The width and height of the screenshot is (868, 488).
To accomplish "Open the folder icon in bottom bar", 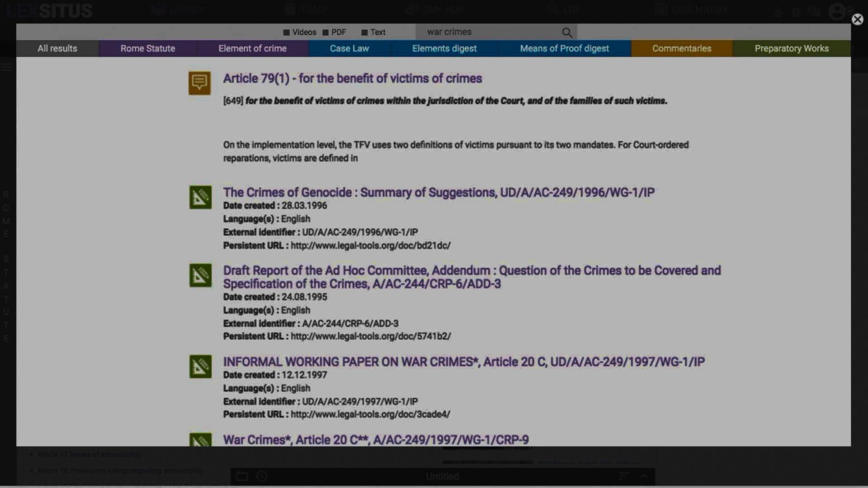I will [x=242, y=476].
